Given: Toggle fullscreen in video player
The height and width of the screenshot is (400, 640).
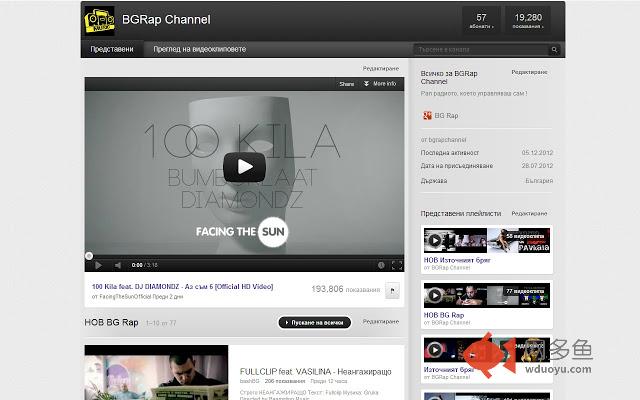Looking at the screenshot, I should pos(397,265).
